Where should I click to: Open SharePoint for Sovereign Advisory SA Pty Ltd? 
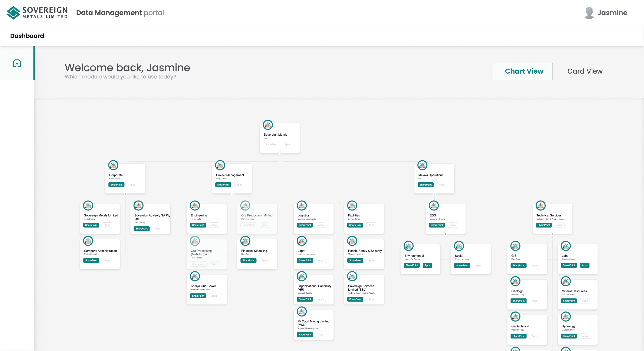141,229
